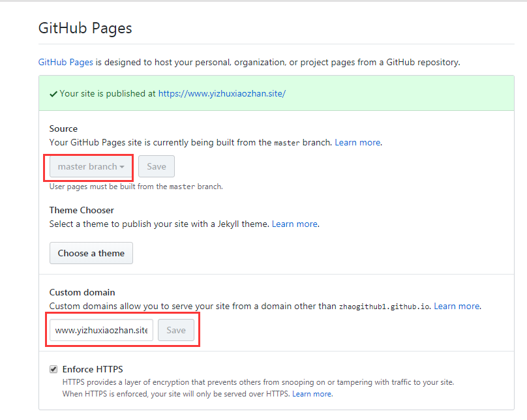Click Save next to the branch selector
This screenshot has width=527, height=420.
coord(156,166)
